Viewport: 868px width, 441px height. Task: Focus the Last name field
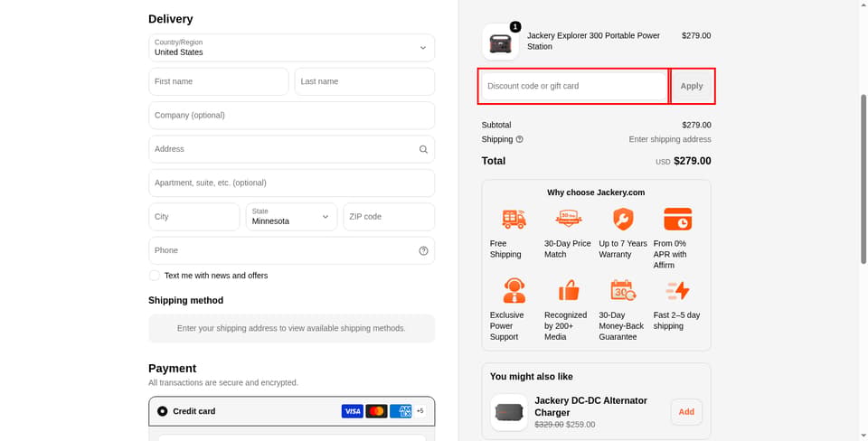coord(364,82)
